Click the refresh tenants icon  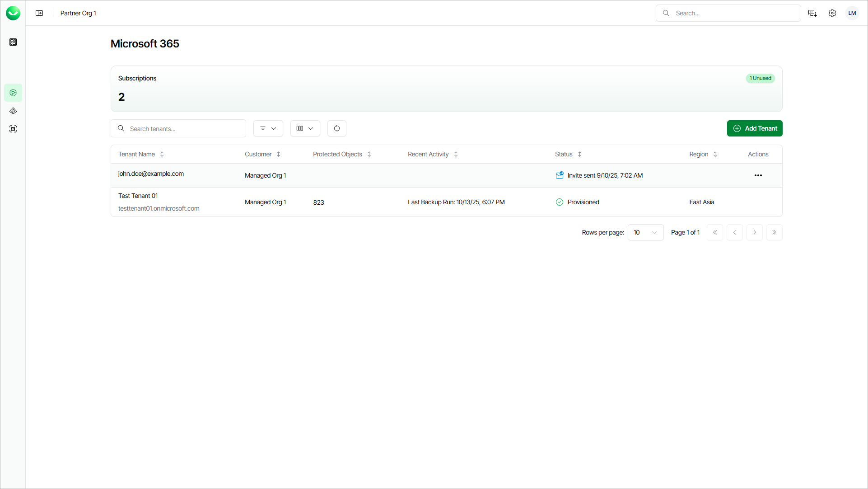click(336, 128)
